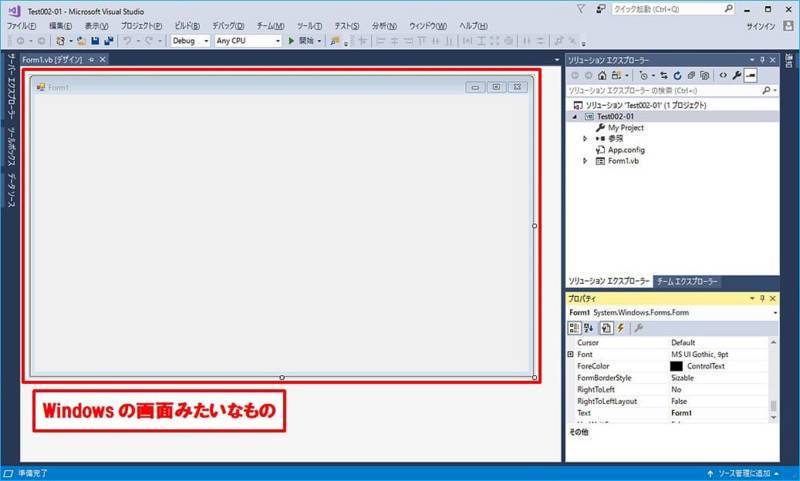Screen dimensions: 800x481
Task: Pin the Form1.vb design tab
Action: tap(91, 60)
